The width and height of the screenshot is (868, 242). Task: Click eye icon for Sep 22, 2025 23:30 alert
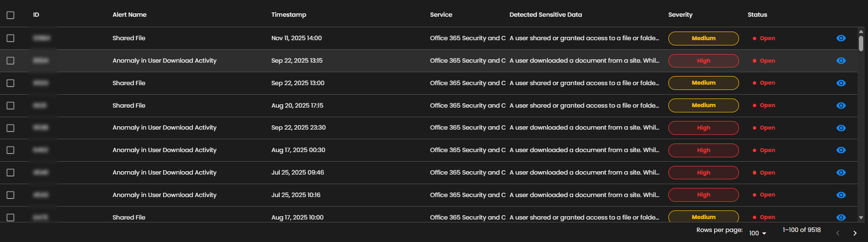841,128
